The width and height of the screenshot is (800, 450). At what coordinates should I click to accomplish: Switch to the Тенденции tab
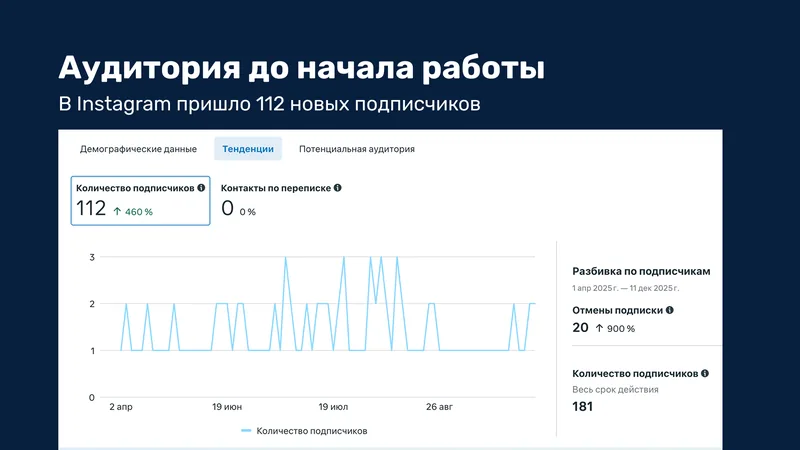click(248, 149)
